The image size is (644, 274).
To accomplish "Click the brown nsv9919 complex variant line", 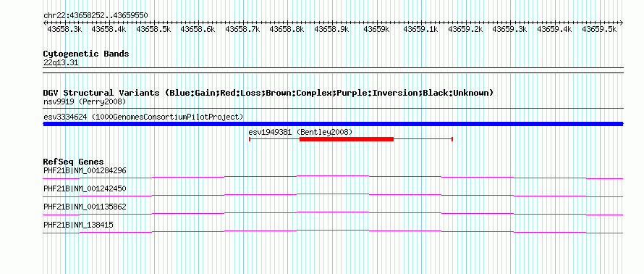I will [333, 109].
